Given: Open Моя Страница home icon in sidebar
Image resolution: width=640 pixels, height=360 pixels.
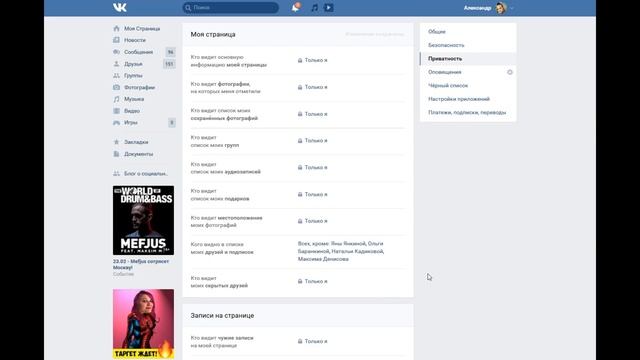Looking at the screenshot, I should pos(116,29).
